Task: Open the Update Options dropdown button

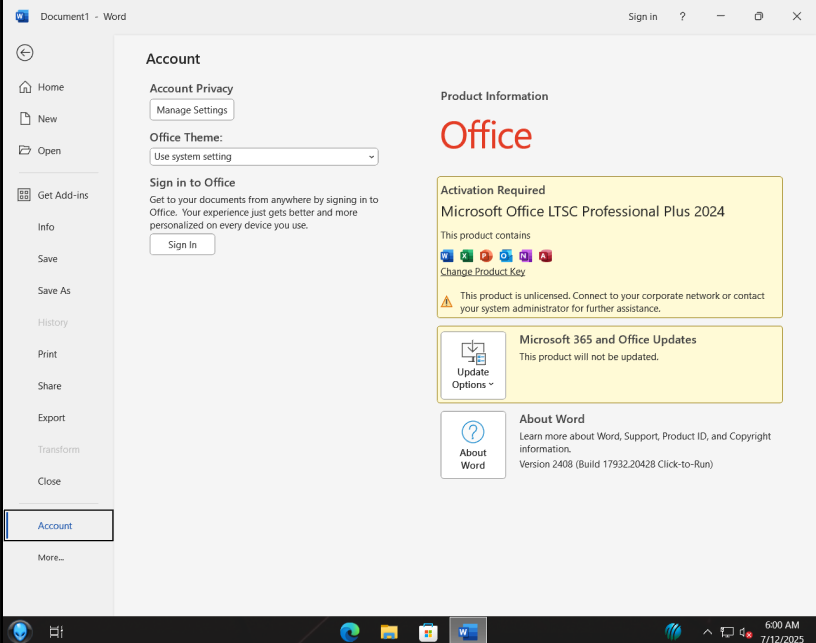Action: [473, 365]
